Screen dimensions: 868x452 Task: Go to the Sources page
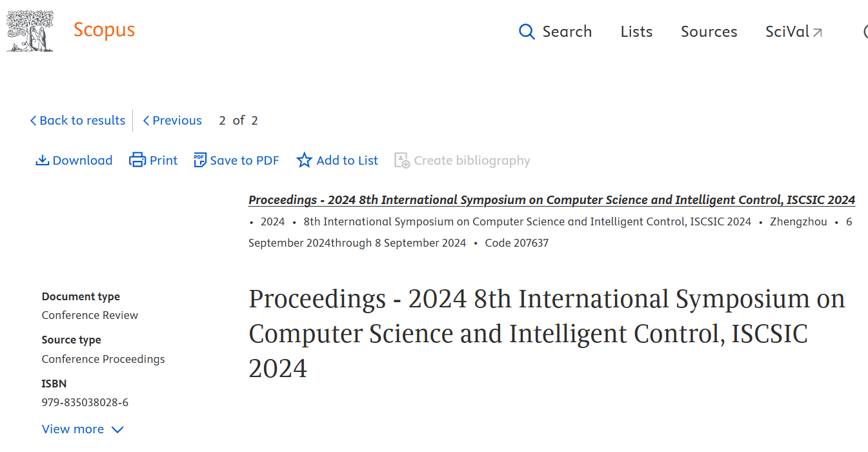pos(709,32)
